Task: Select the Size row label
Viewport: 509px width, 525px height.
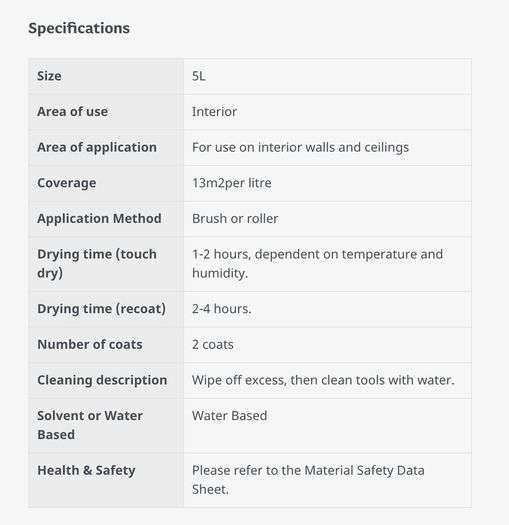Action: [x=49, y=76]
